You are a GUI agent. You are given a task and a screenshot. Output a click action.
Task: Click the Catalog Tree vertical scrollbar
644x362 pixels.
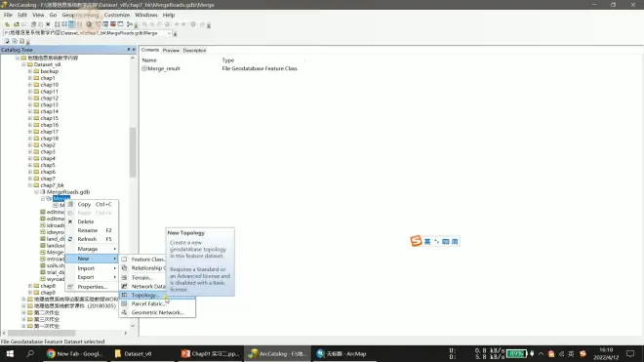tap(133, 152)
